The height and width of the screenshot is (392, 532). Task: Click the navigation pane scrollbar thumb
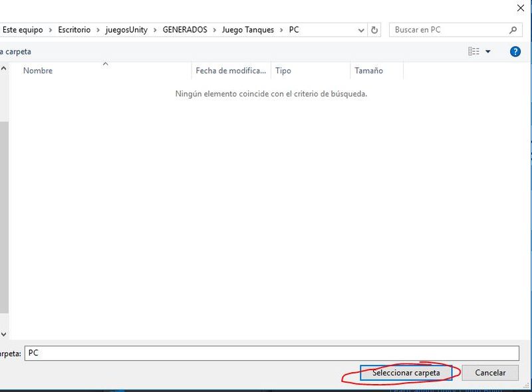(4, 217)
